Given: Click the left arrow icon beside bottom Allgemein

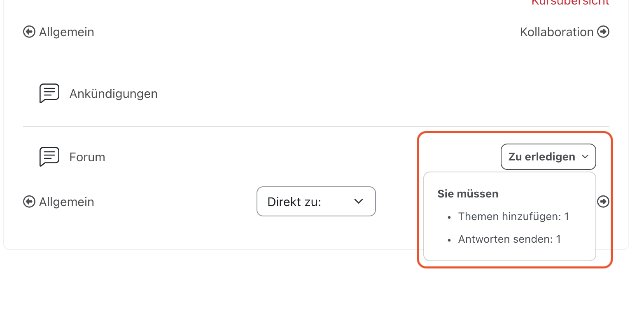Looking at the screenshot, I should [29, 202].
